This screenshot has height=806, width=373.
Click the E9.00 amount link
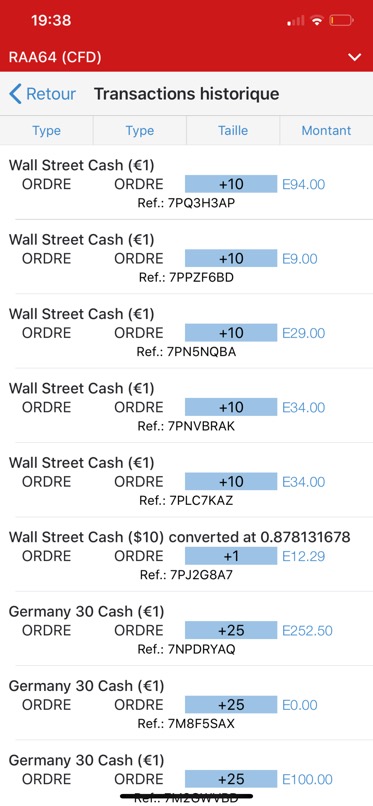pos(300,259)
